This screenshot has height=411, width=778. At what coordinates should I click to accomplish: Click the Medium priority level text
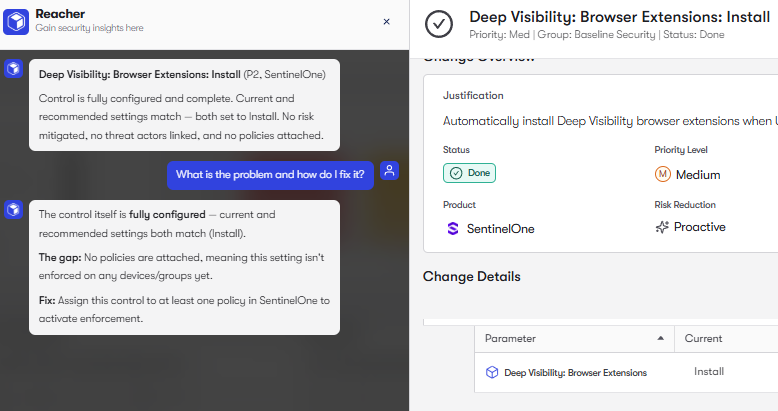698,175
